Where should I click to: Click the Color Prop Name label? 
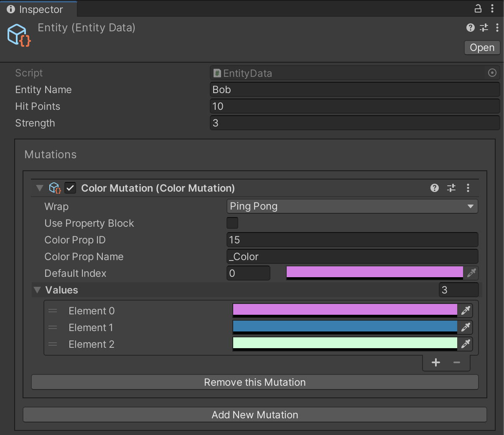[x=84, y=257]
